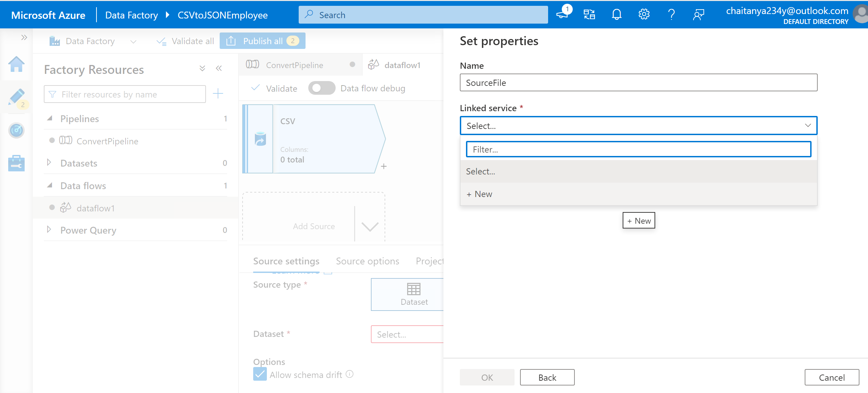Image resolution: width=868 pixels, height=393 pixels.
Task: Select the Dataset source type tile
Action: tap(414, 294)
